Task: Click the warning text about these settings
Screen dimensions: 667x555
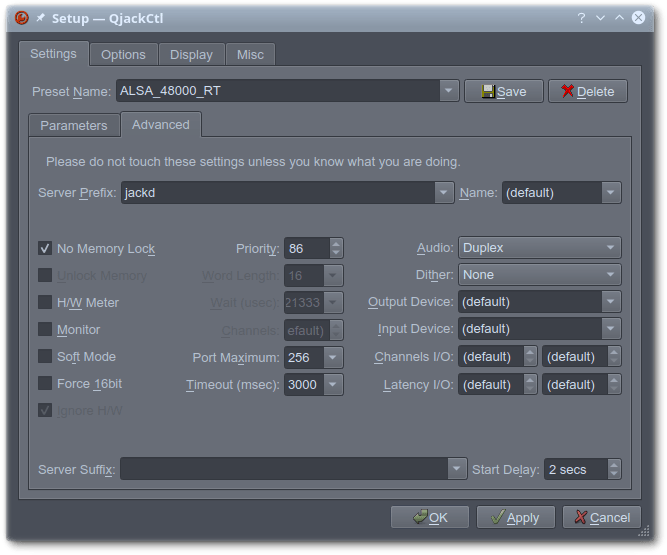Action: tap(253, 162)
